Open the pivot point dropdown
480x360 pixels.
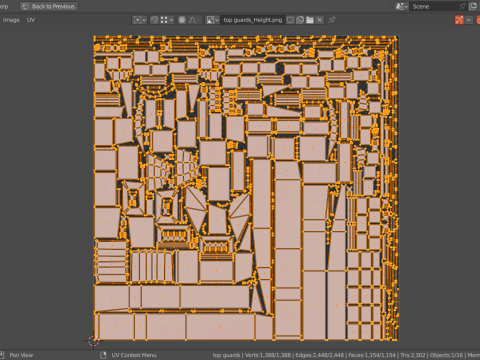tap(139, 20)
